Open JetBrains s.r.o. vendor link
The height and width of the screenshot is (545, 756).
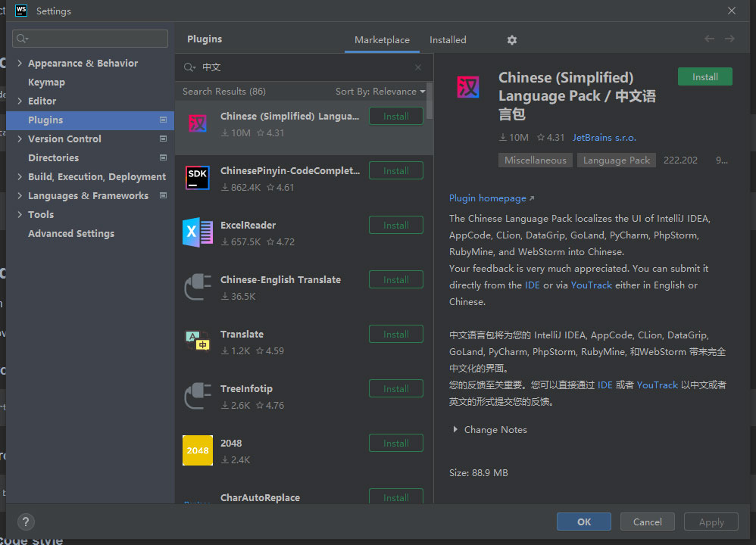(x=604, y=138)
